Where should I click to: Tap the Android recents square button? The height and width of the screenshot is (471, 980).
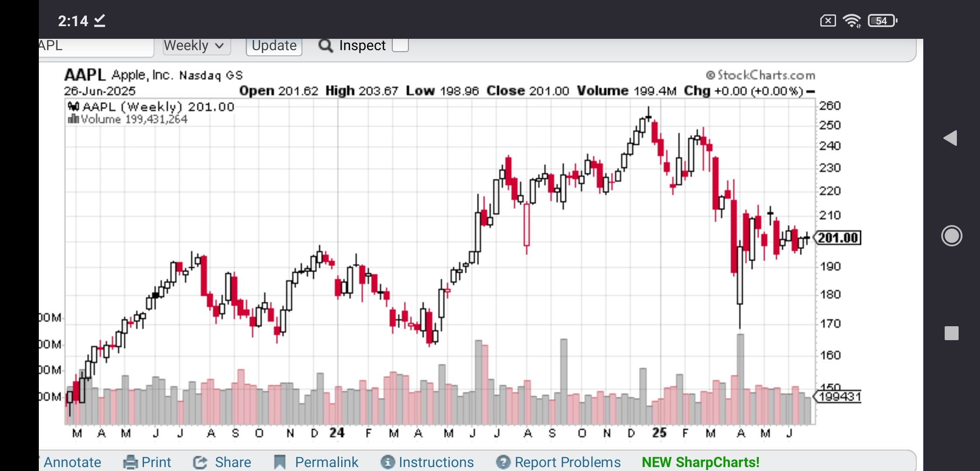point(951,333)
